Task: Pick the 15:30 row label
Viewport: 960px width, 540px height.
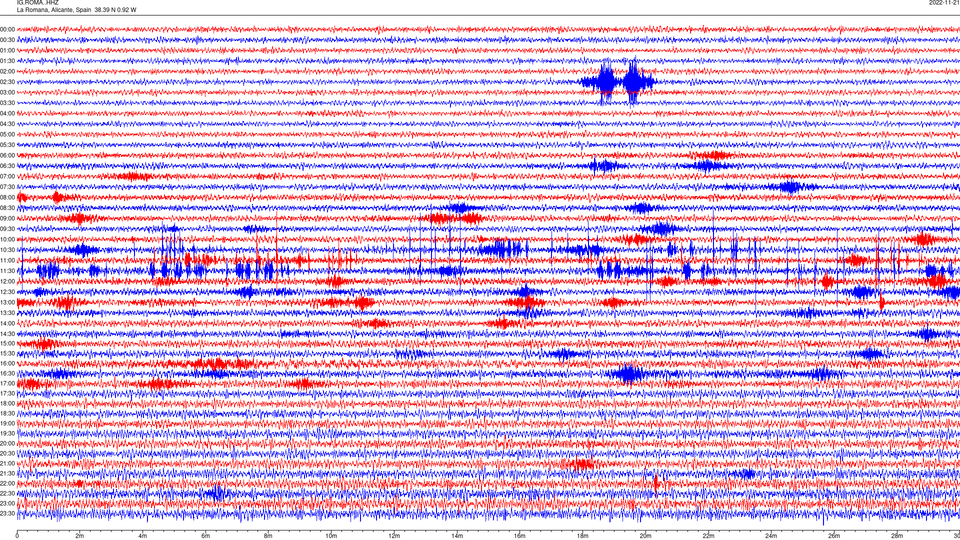Action: pos(7,353)
